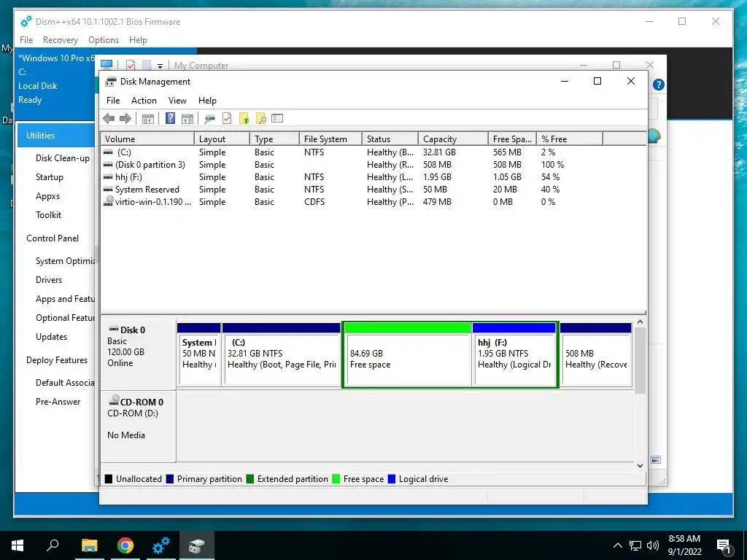Click the yellow folder magnifier toolbar icon
The height and width of the screenshot is (560, 747).
(260, 119)
